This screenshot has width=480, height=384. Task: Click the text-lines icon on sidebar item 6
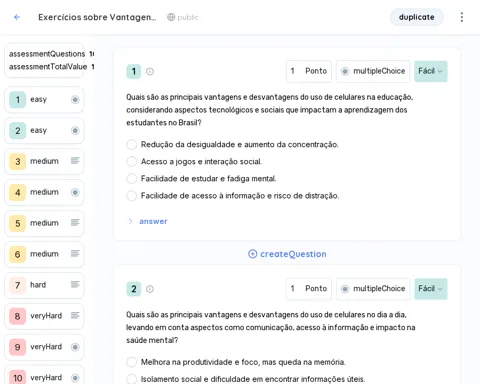coord(75,254)
